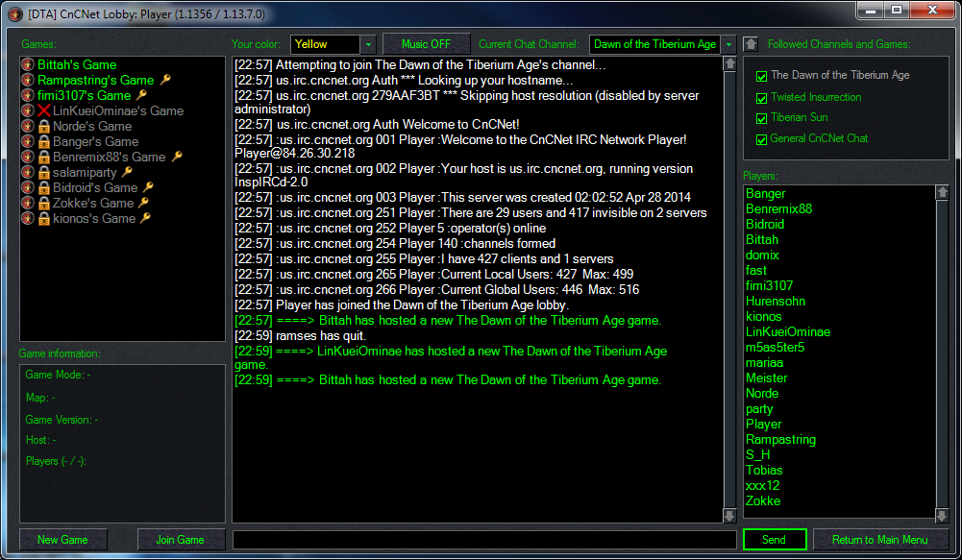Select player Tobias in the Players list
This screenshot has width=962, height=560.
[764, 470]
